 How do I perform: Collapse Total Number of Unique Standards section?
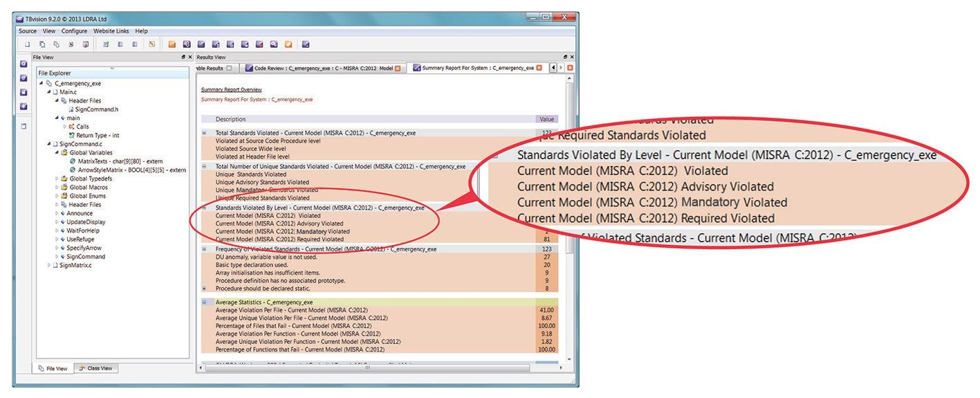(204, 167)
